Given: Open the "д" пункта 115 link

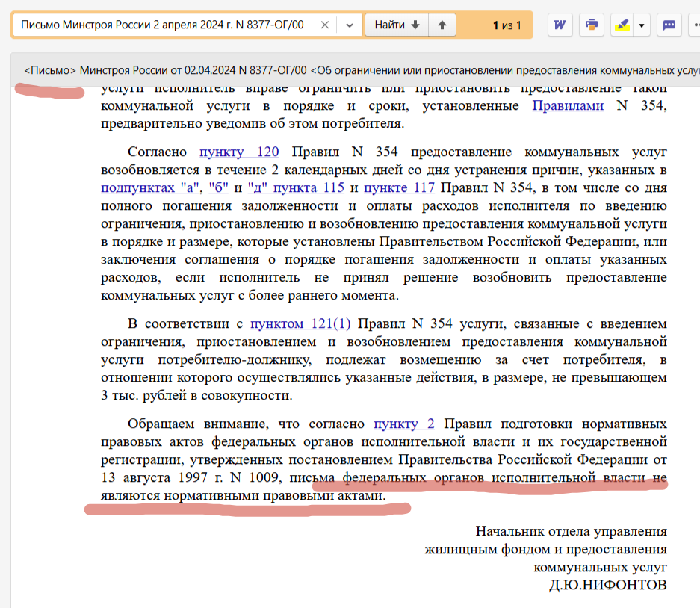Looking at the screenshot, I should point(295,187).
